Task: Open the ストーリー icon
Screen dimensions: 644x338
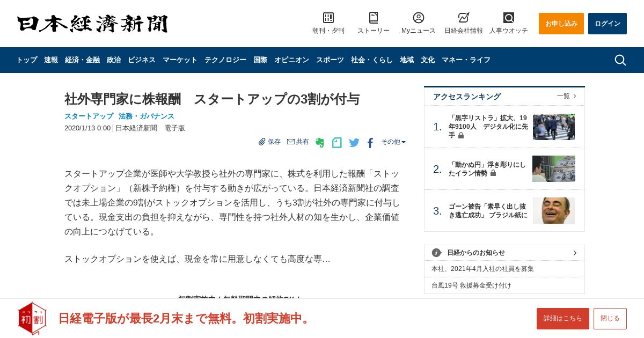Action: (x=374, y=18)
